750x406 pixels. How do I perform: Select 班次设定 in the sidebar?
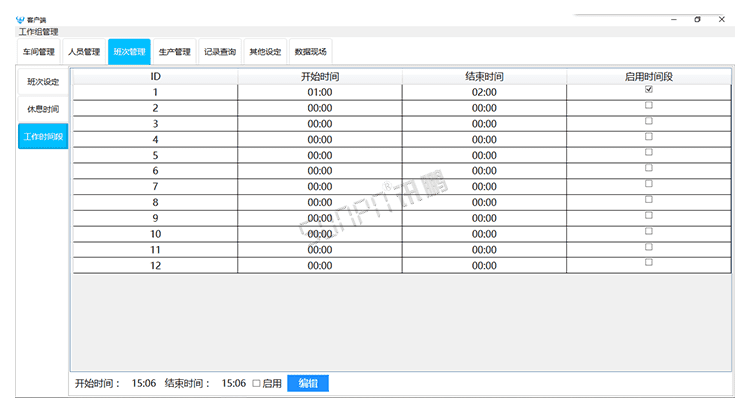[x=43, y=82]
